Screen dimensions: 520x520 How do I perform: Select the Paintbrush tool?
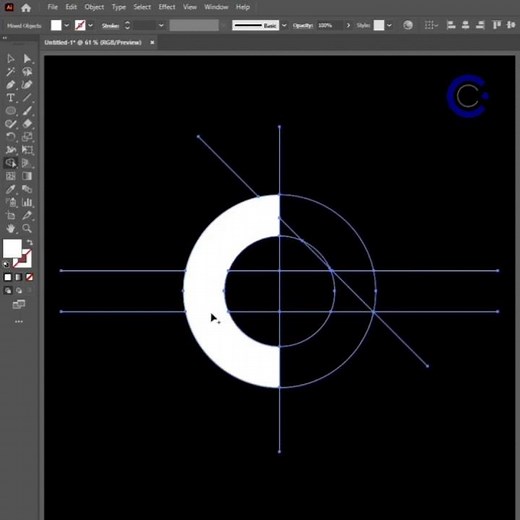pyautogui.click(x=27, y=111)
